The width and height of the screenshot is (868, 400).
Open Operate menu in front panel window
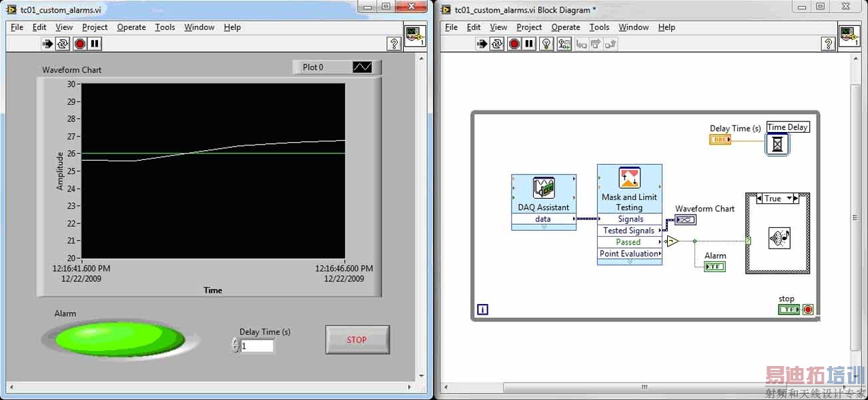tap(131, 27)
